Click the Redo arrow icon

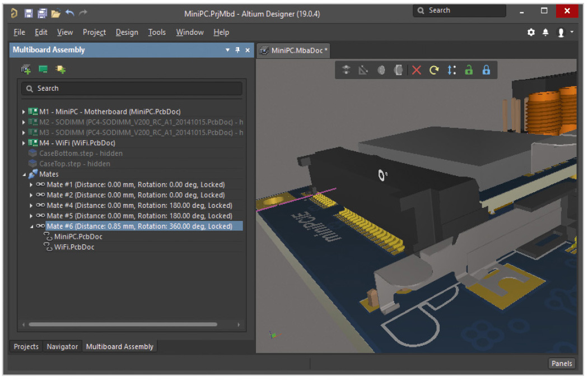tap(83, 13)
